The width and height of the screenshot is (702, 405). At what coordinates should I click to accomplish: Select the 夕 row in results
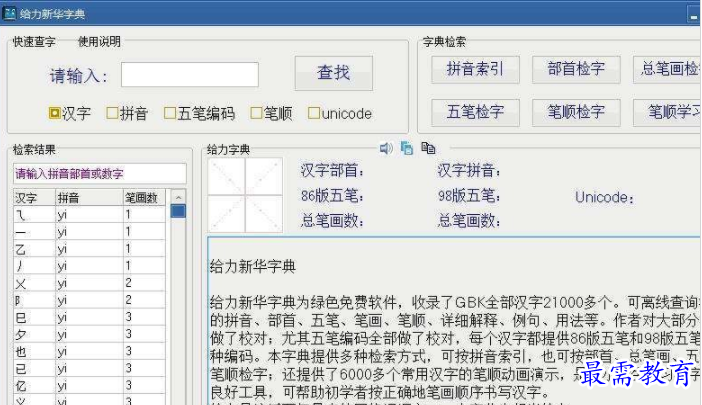click(x=90, y=334)
